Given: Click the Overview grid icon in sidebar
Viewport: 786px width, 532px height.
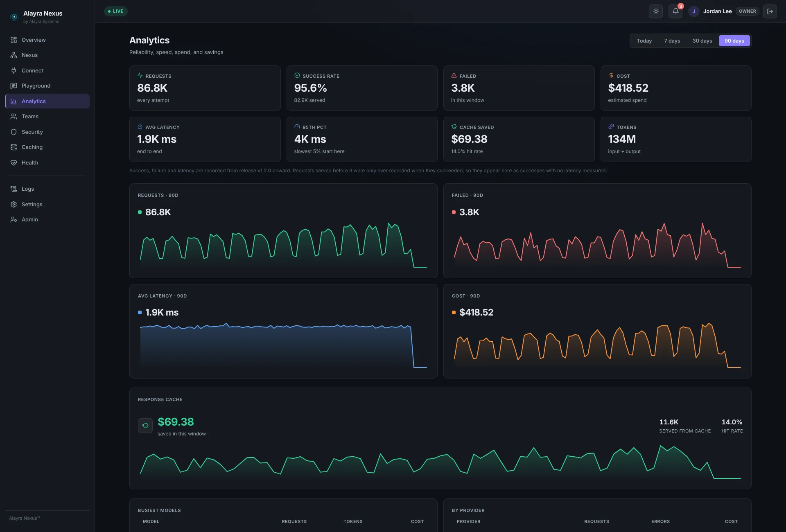Looking at the screenshot, I should coord(14,40).
